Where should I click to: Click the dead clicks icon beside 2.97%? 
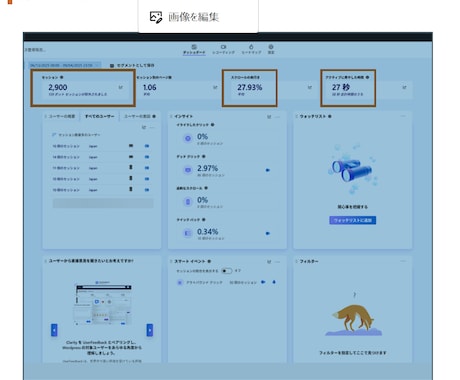(188, 170)
